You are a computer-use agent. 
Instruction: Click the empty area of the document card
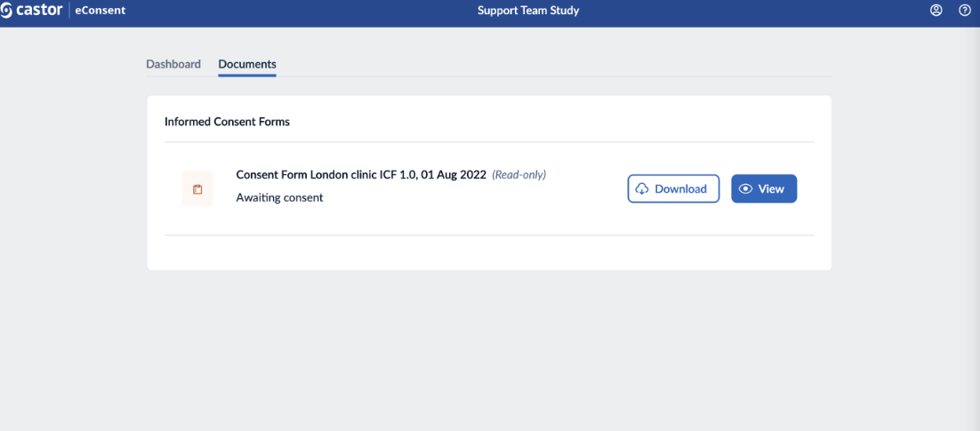[489, 252]
